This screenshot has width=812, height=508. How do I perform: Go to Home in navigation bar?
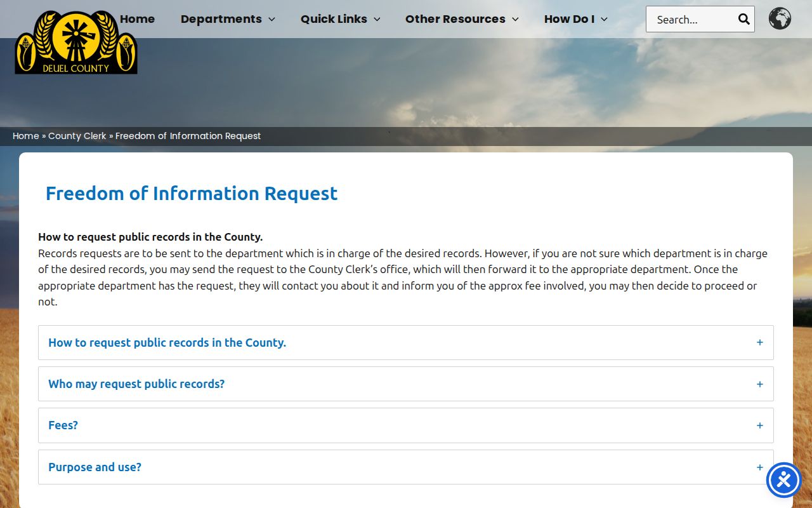coord(137,19)
